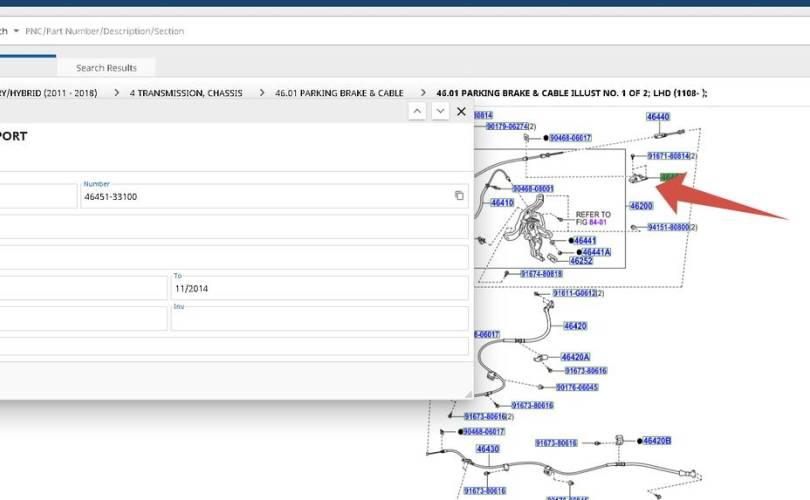Image resolution: width=810 pixels, height=500 pixels.
Task: Open the search type dropdown arrow
Action: tap(16, 31)
